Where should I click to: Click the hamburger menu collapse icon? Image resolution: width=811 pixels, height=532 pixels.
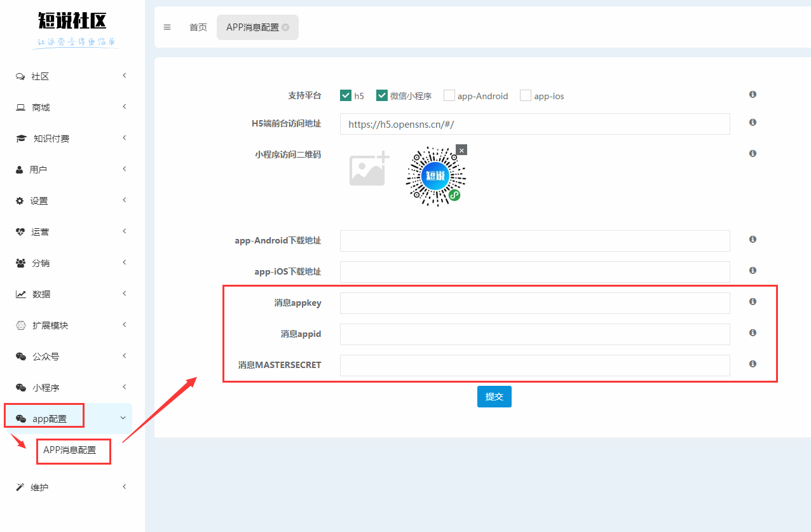click(x=167, y=27)
